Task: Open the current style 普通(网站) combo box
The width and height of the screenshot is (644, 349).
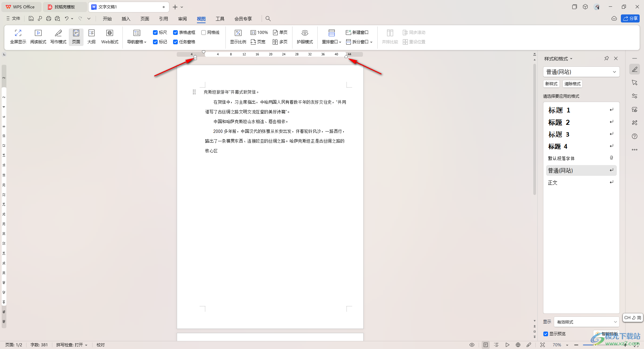Action: [581, 72]
